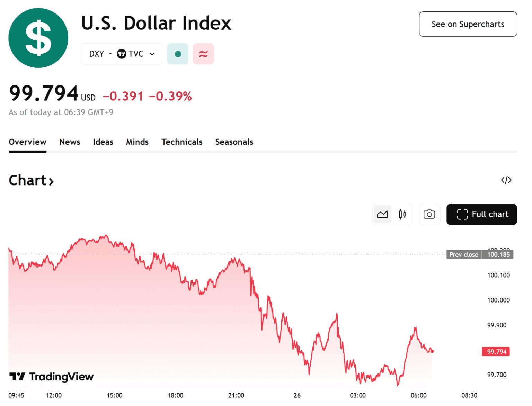
Task: Expand the Chart section heading arrow
Action: point(51,181)
